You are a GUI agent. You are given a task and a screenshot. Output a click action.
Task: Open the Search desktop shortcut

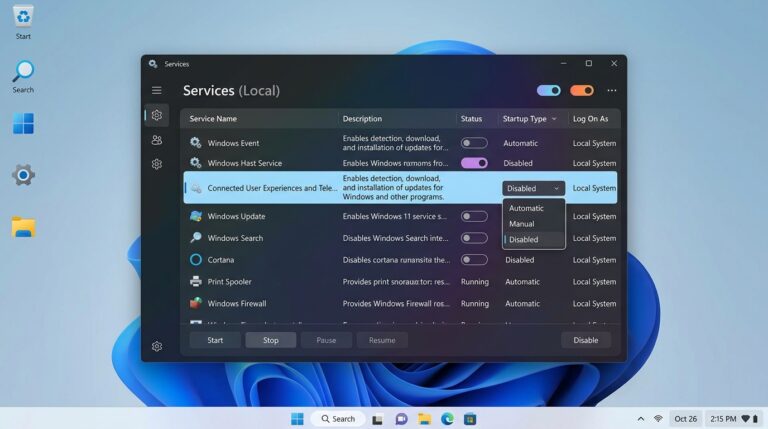[x=23, y=72]
